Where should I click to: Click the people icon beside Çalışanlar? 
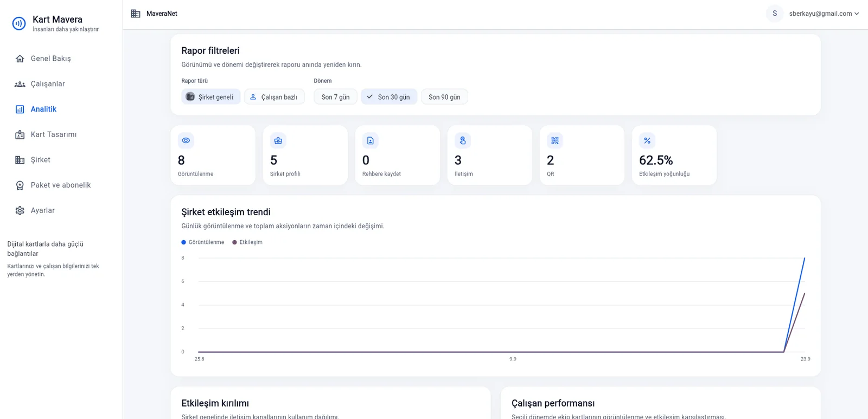20,84
